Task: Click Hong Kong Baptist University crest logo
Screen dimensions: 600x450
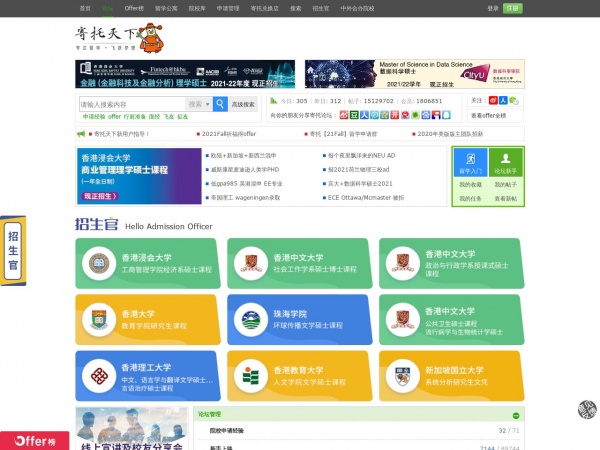Action: (99, 263)
